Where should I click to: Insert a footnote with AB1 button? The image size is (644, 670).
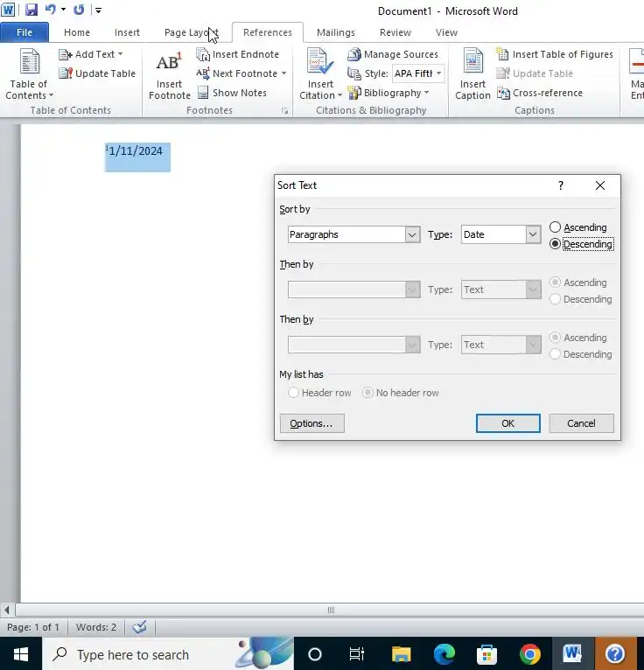tap(169, 75)
